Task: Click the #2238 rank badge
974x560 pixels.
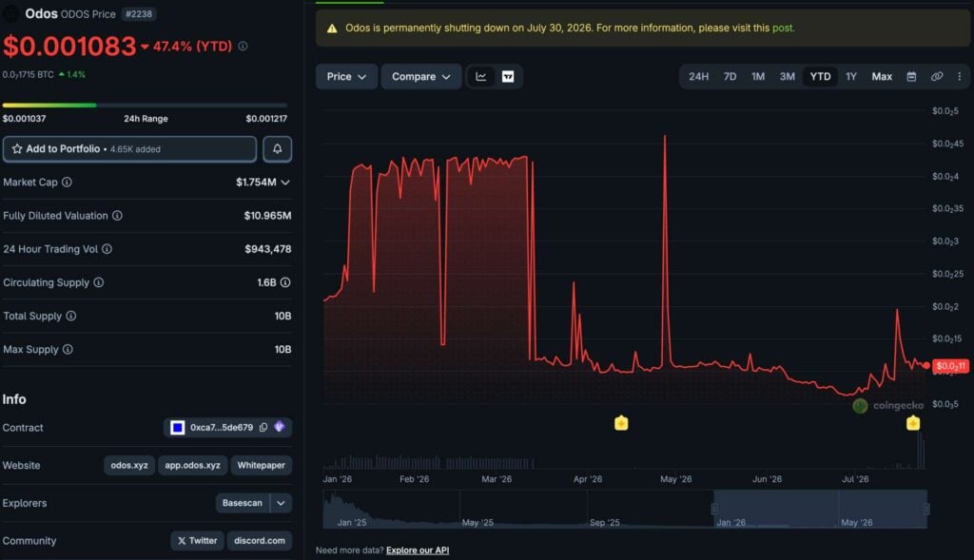Action: pos(139,13)
